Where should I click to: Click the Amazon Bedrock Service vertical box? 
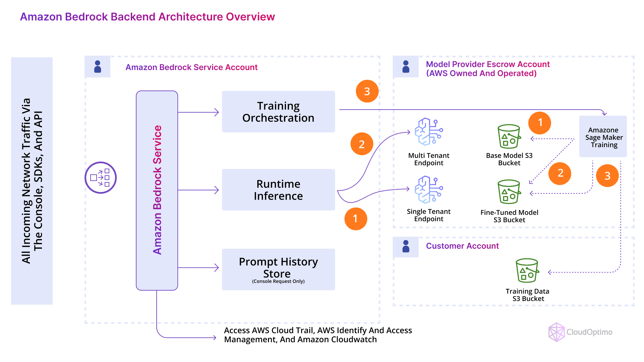click(x=157, y=190)
